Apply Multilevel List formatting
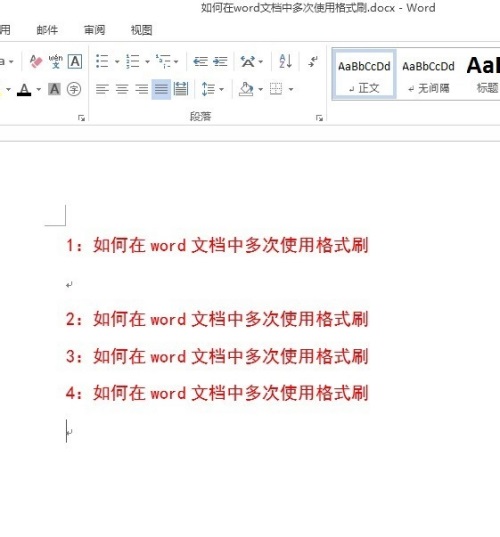 pos(163,61)
